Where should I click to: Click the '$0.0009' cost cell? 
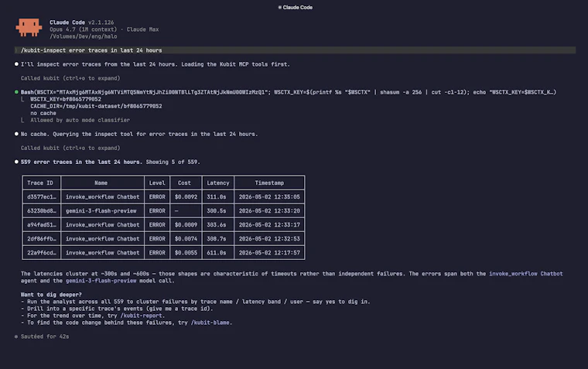click(186, 224)
